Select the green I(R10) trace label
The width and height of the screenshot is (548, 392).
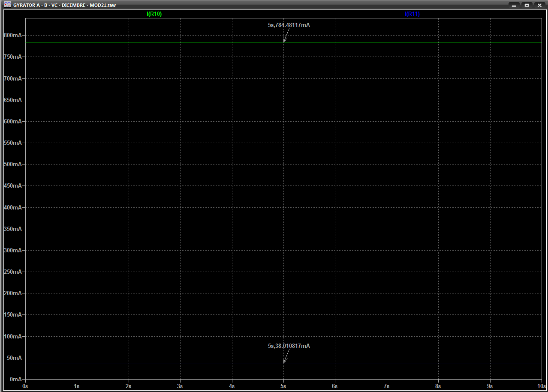tap(154, 14)
